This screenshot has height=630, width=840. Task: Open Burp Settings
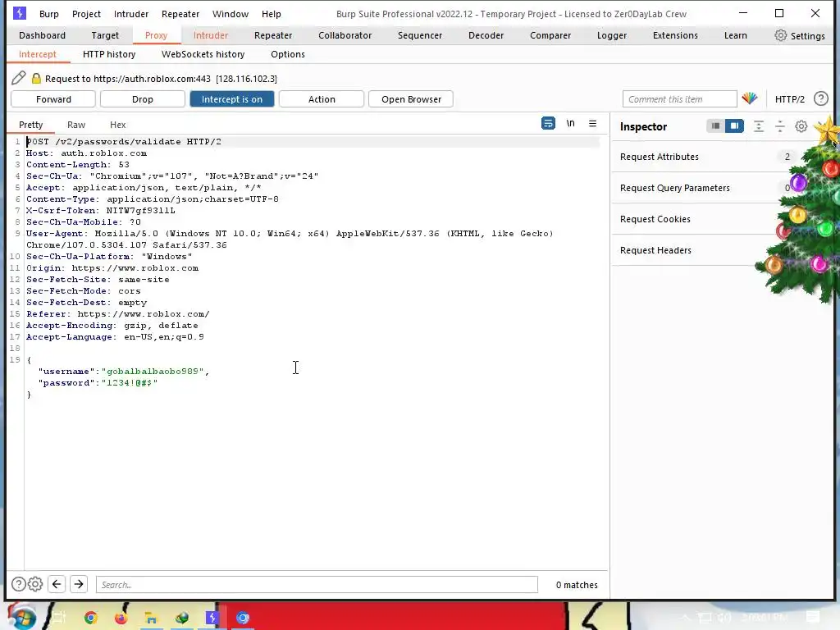800,36
